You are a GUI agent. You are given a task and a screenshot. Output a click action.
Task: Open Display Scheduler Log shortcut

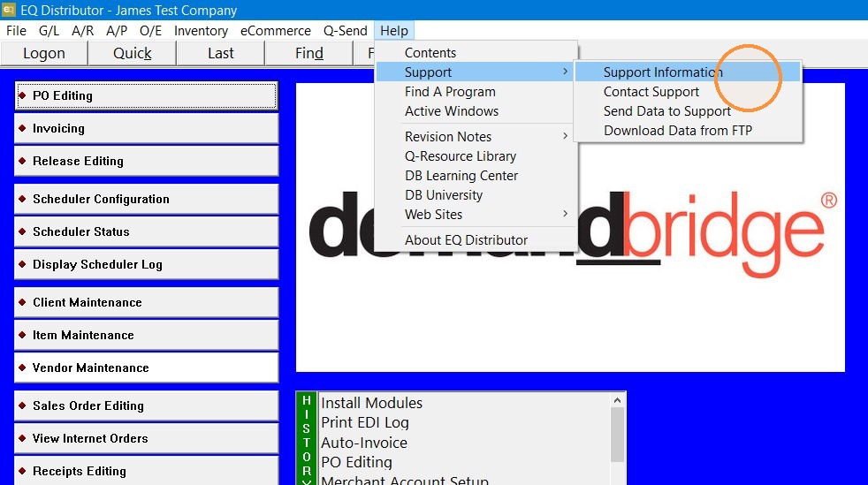(x=146, y=264)
